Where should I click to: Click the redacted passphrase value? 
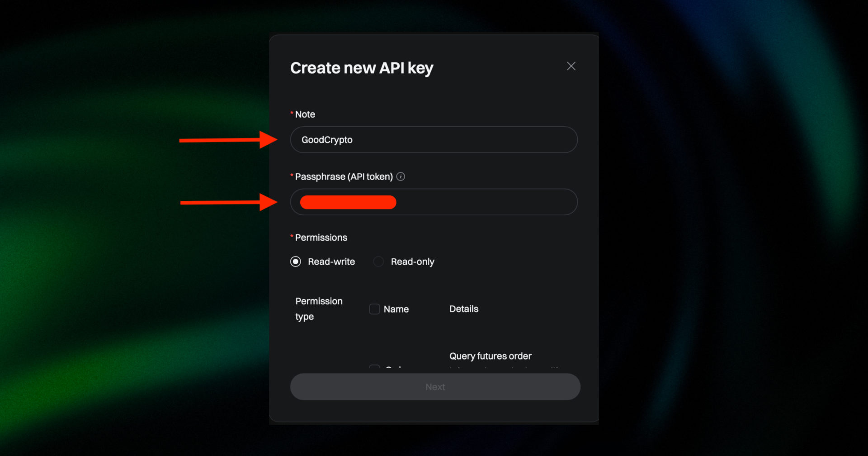(x=348, y=202)
